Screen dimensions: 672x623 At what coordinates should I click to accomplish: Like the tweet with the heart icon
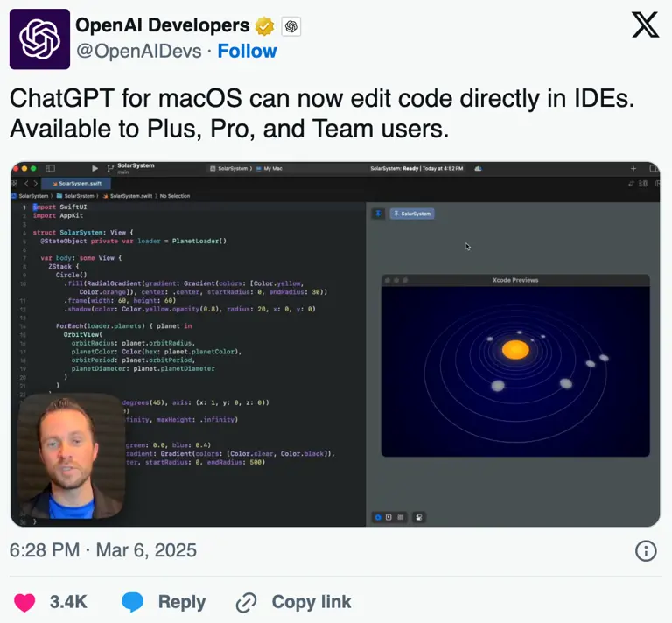point(24,602)
